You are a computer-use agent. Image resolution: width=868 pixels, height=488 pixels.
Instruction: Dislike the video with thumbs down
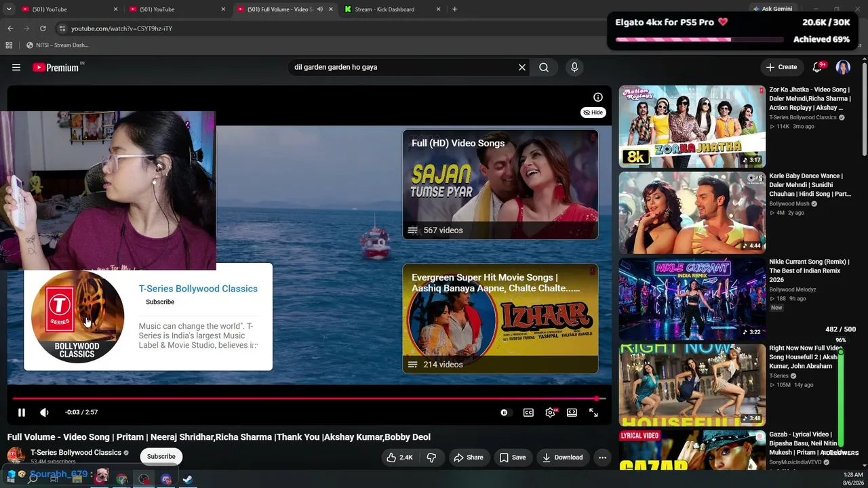coord(431,457)
